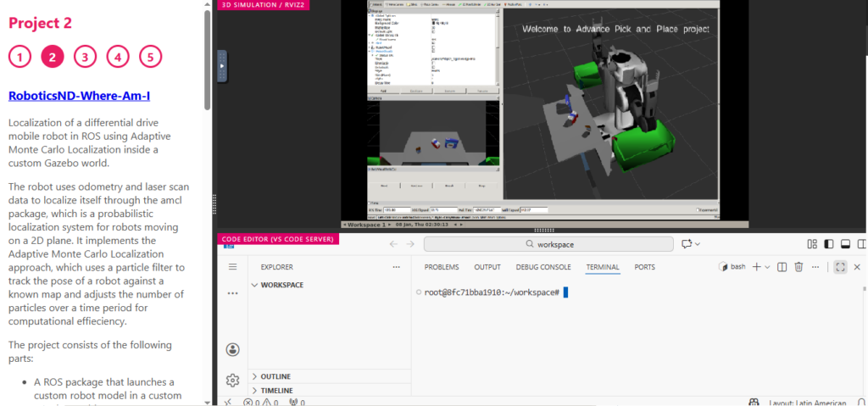868x406 pixels.
Task: Toggle maximized panel size
Action: (x=840, y=267)
